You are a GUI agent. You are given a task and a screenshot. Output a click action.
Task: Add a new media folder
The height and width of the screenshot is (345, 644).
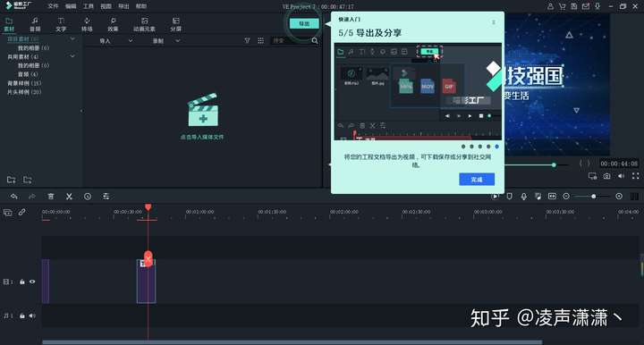coord(12,180)
